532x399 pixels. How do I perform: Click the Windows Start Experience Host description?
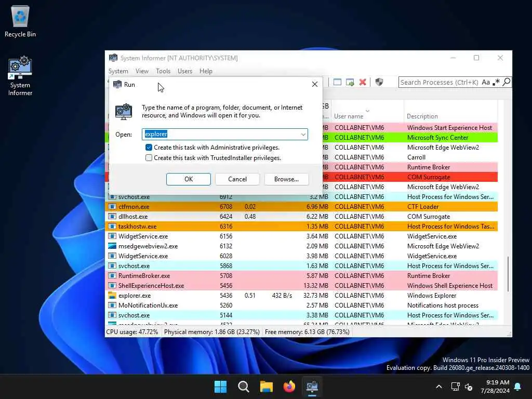[449, 128]
